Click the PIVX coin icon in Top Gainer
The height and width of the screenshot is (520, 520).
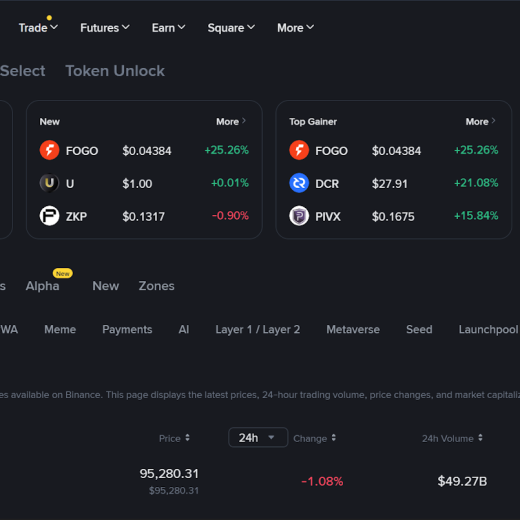pyautogui.click(x=299, y=216)
